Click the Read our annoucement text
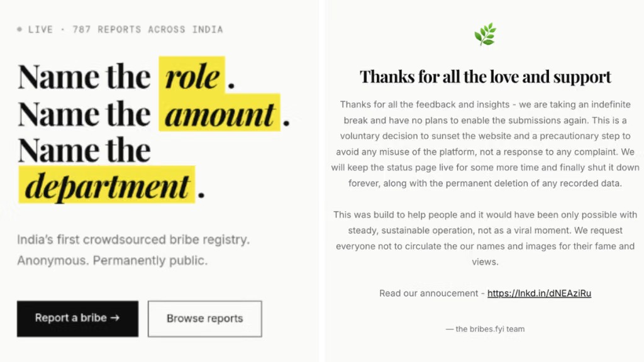644x362 pixels. pyautogui.click(x=428, y=293)
